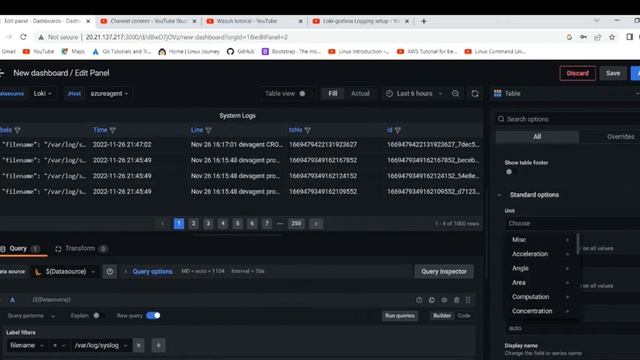Filter the Line column

[x=209, y=130]
